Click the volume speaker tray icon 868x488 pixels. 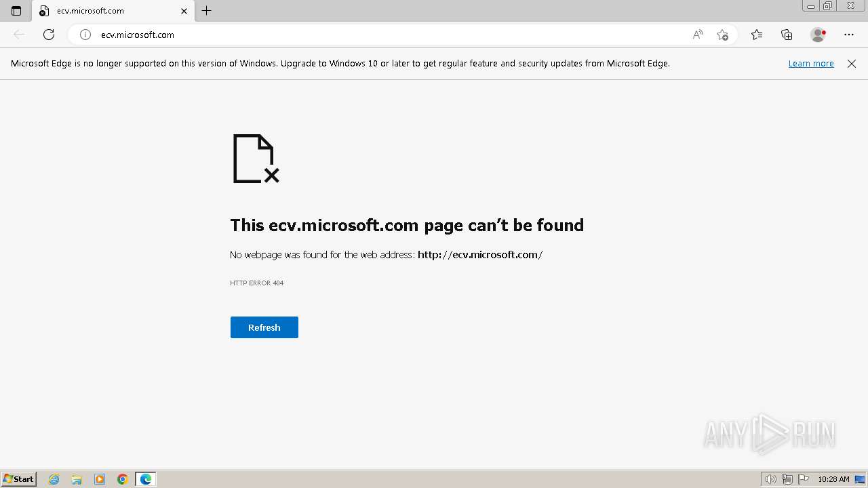771,479
